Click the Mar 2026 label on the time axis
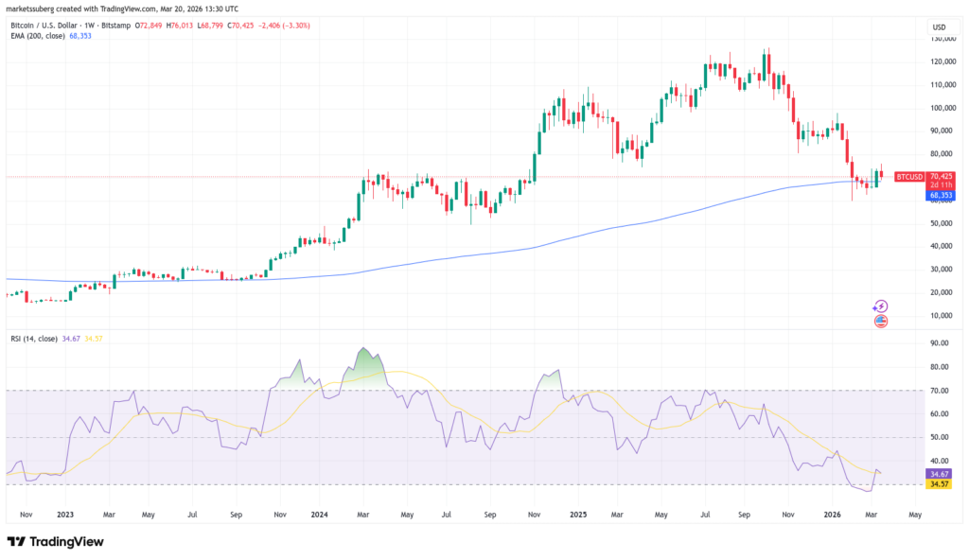Image resolution: width=969 pixels, height=560 pixels. coord(870,516)
